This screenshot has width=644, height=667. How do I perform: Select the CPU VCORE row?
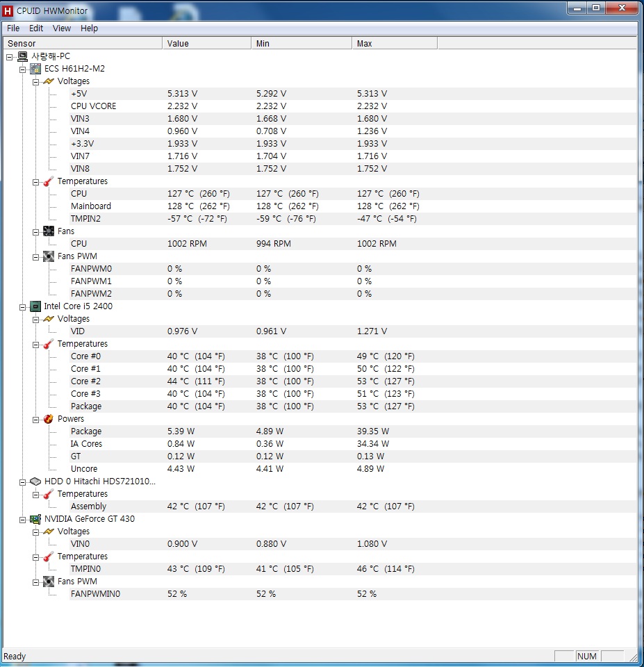353,106
